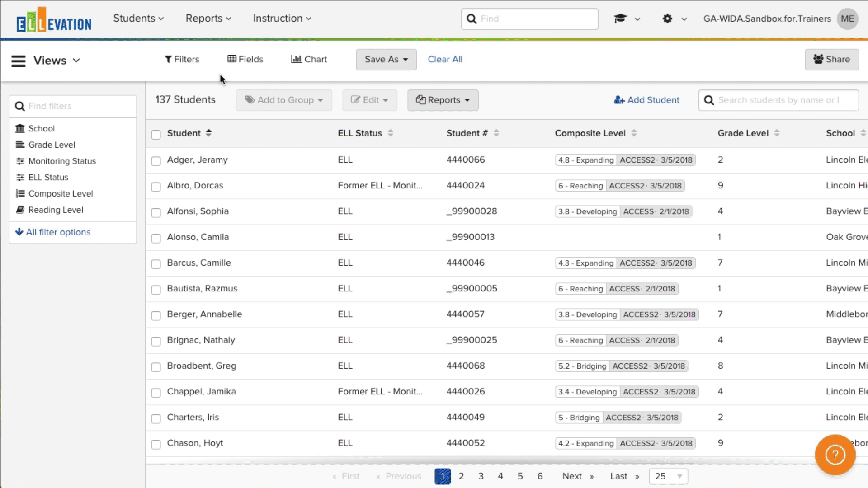Click the top Find input field

coord(530,19)
